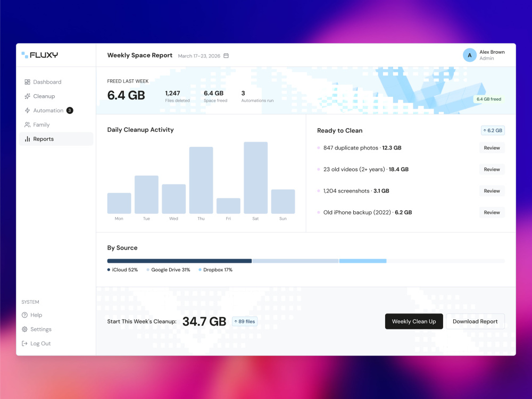Click the Saturday bar in the chart
Screen dimensions: 532x399
(x=256, y=178)
